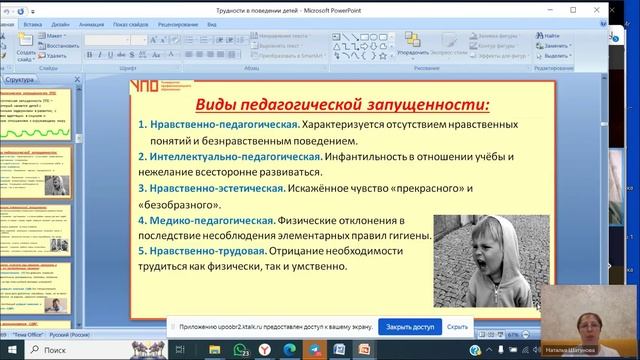Select the right arrow shape
This screenshot has width=640, height=360.
[364, 47]
